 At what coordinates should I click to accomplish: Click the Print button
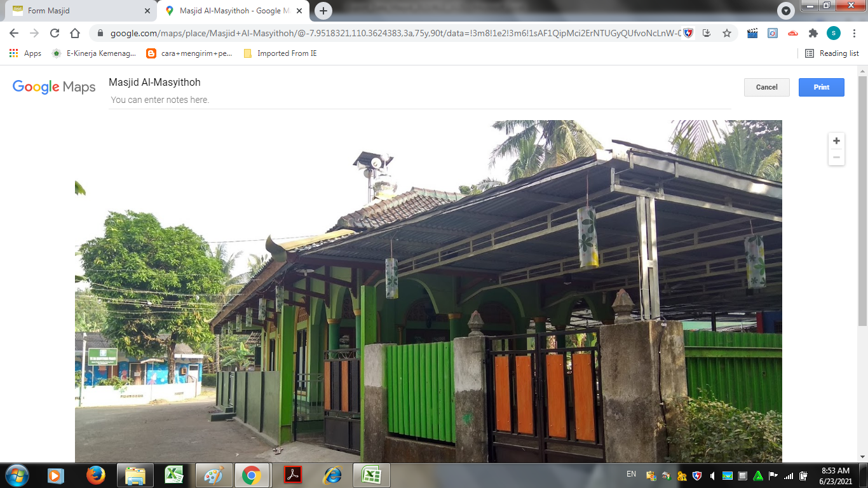click(821, 87)
